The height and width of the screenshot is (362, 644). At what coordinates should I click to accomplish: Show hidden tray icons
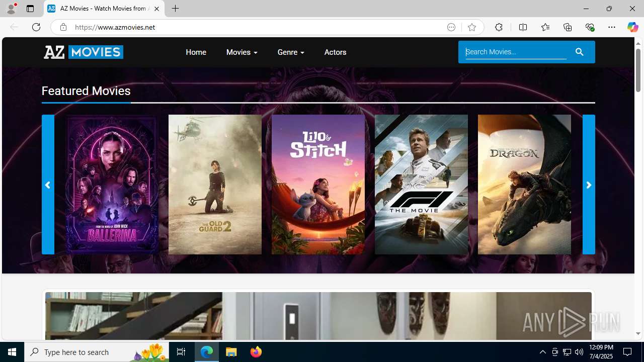pyautogui.click(x=542, y=352)
